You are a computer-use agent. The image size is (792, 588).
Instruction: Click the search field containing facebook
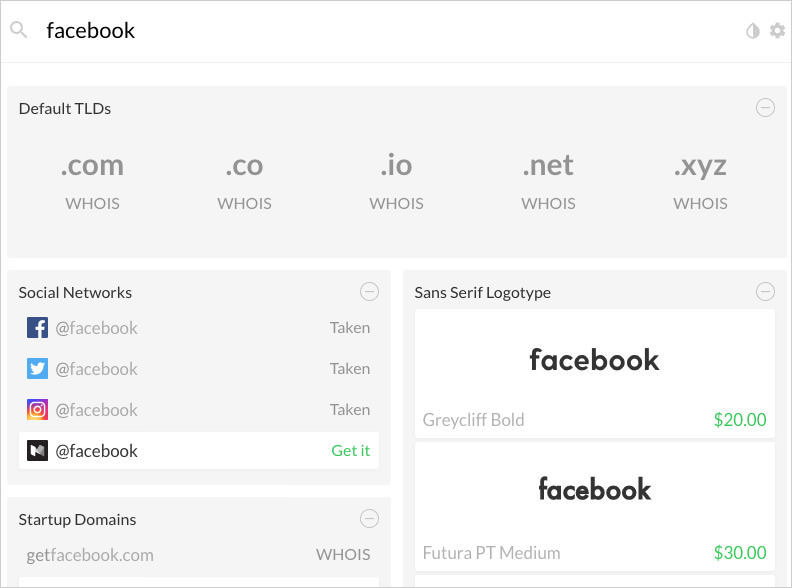[380, 31]
